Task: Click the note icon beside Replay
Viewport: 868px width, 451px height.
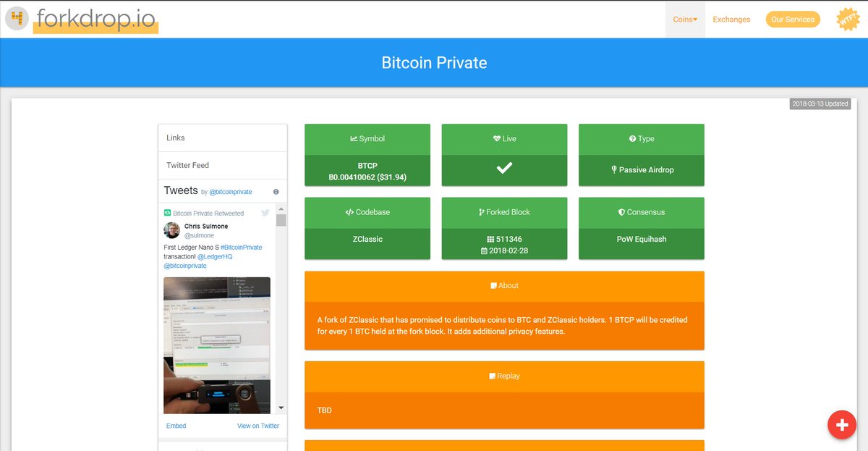Action: [x=493, y=376]
